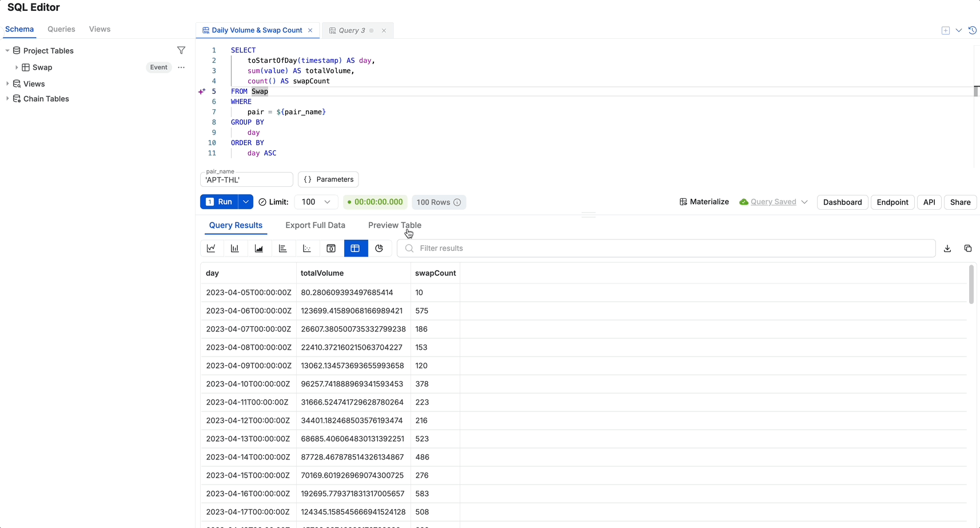
Task: Switch to the Views tab
Action: click(99, 29)
